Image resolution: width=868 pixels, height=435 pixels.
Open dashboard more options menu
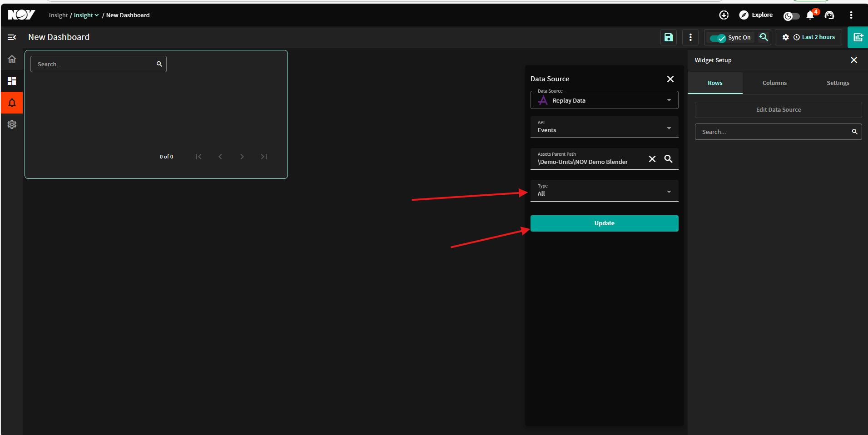pyautogui.click(x=690, y=37)
